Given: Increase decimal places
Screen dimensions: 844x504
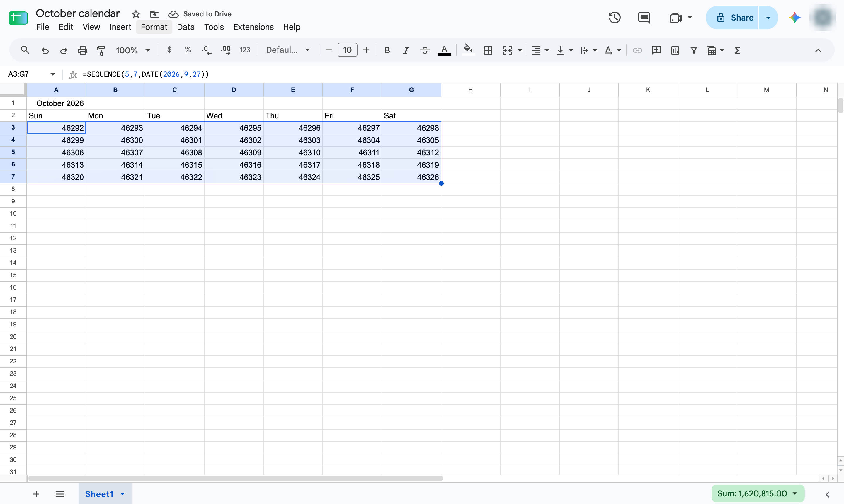Looking at the screenshot, I should coord(226,50).
